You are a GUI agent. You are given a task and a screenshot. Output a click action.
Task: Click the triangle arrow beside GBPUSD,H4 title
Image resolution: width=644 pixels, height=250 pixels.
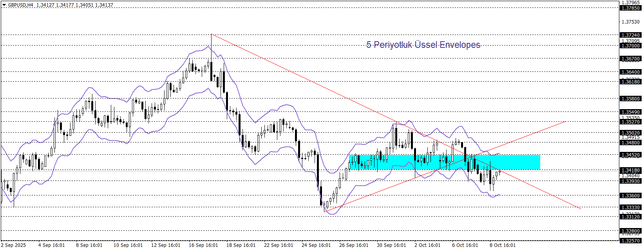4,5
